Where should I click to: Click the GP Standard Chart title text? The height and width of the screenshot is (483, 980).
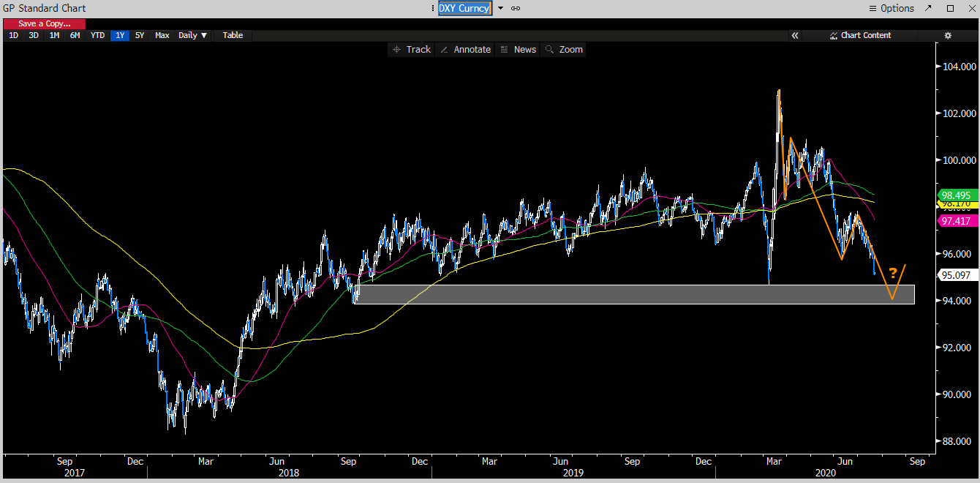point(45,8)
